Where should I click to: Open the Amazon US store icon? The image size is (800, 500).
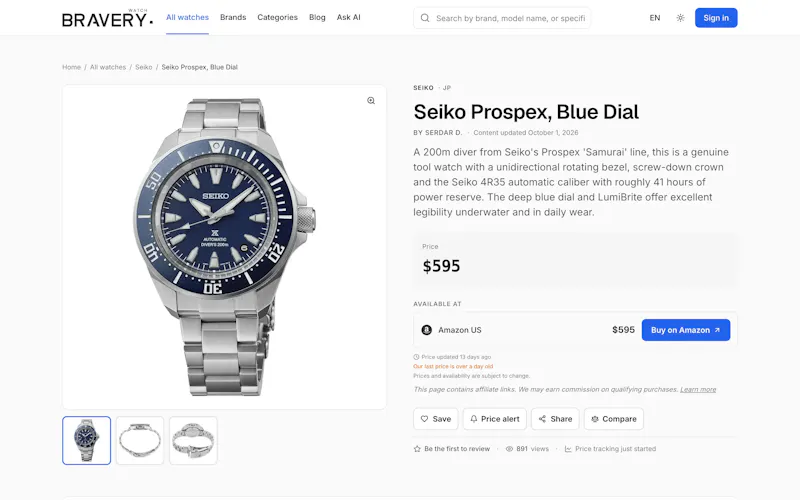(427, 330)
